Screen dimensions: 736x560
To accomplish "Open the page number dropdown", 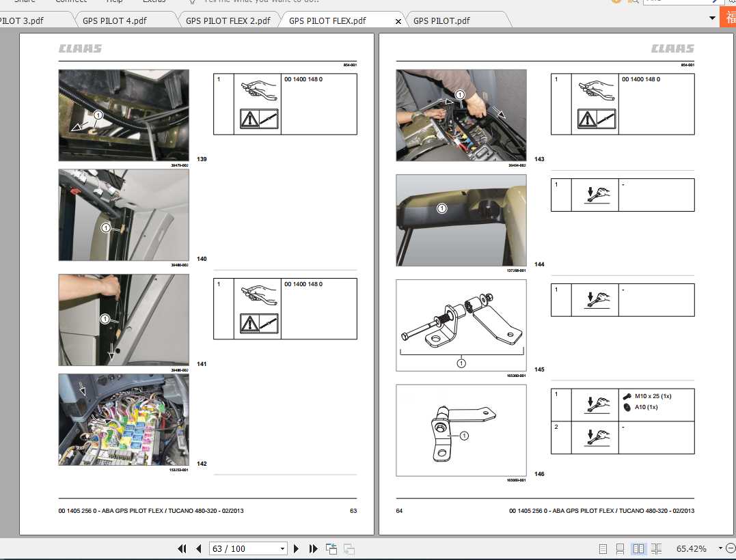I will (282, 548).
